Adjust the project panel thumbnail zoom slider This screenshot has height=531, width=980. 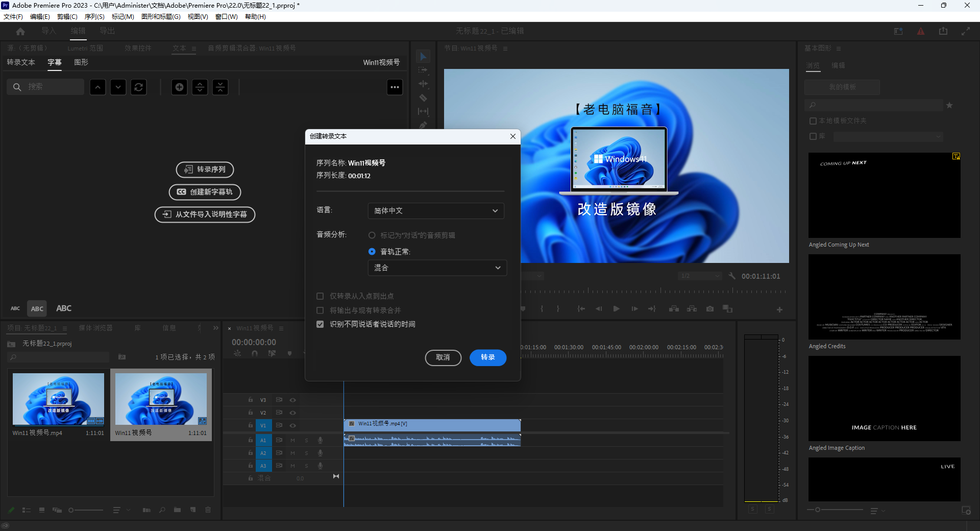click(86, 510)
